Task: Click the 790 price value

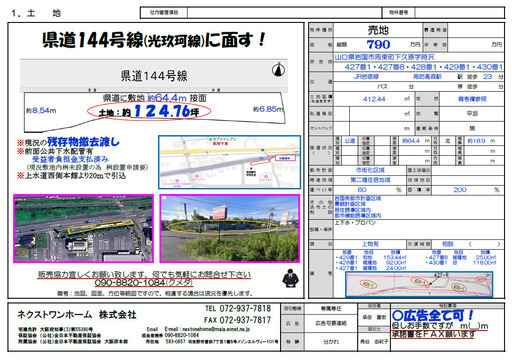Action: tap(378, 44)
